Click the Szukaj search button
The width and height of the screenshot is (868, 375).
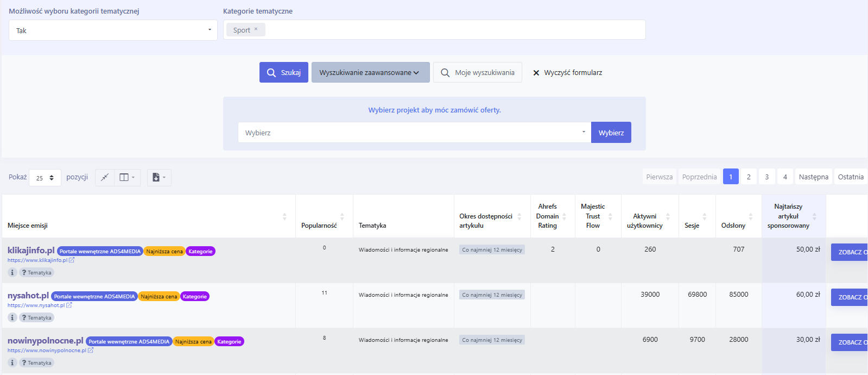point(284,72)
